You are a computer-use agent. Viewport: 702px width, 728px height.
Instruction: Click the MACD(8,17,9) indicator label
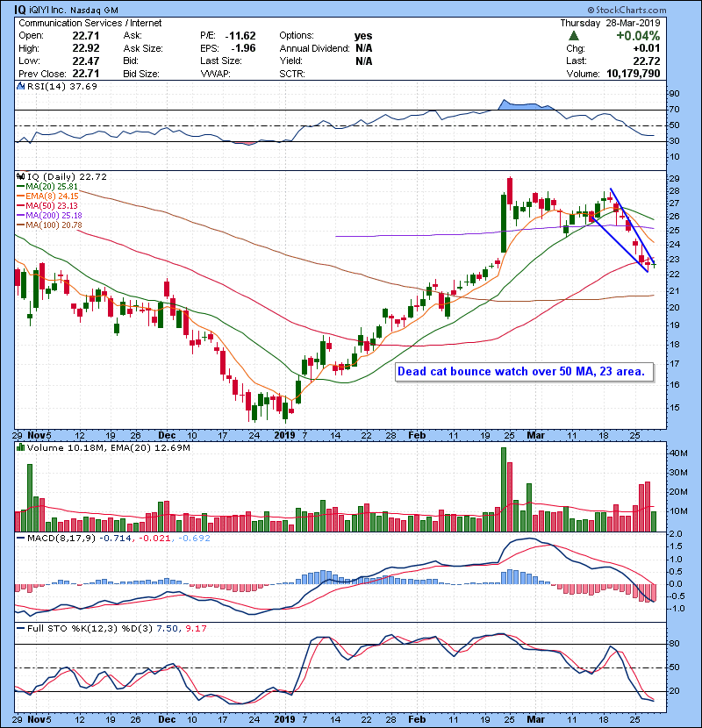(x=61, y=539)
